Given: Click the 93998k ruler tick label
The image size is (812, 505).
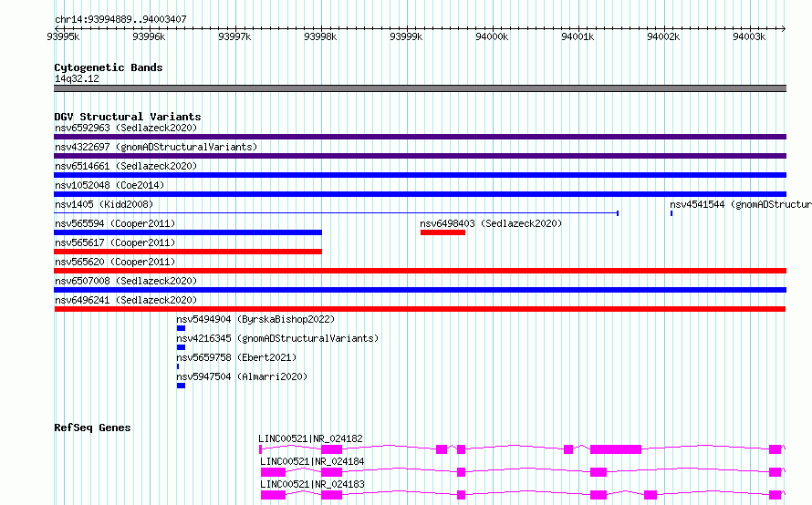Looking at the screenshot, I should pyautogui.click(x=320, y=36).
